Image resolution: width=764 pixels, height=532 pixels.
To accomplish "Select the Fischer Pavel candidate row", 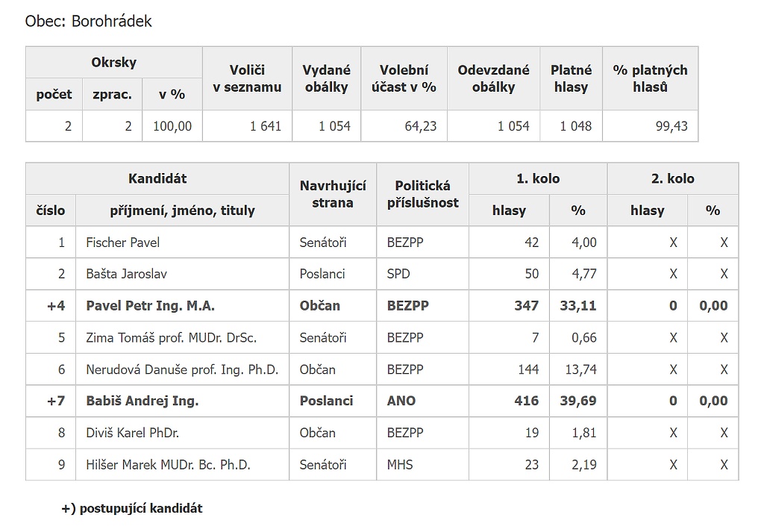I will [x=382, y=242].
